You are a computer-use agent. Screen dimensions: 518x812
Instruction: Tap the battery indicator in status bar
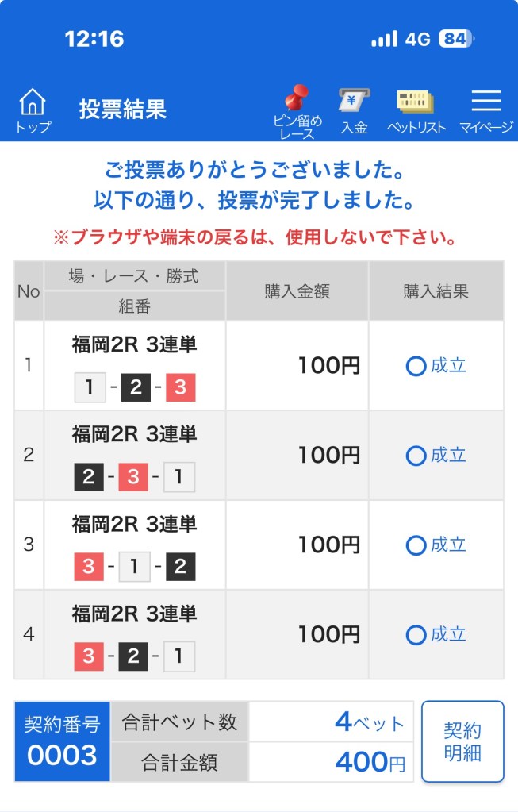(455, 39)
